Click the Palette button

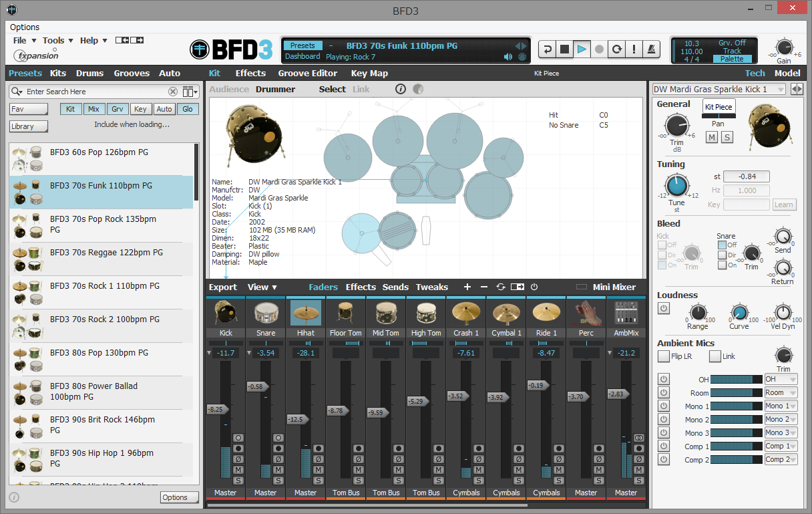pos(732,59)
